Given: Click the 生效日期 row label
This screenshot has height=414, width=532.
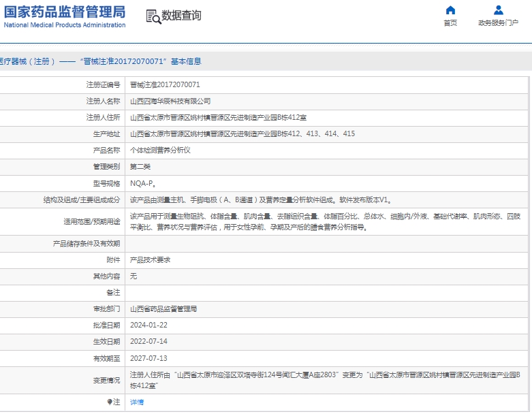Looking at the screenshot, I should click(106, 341).
